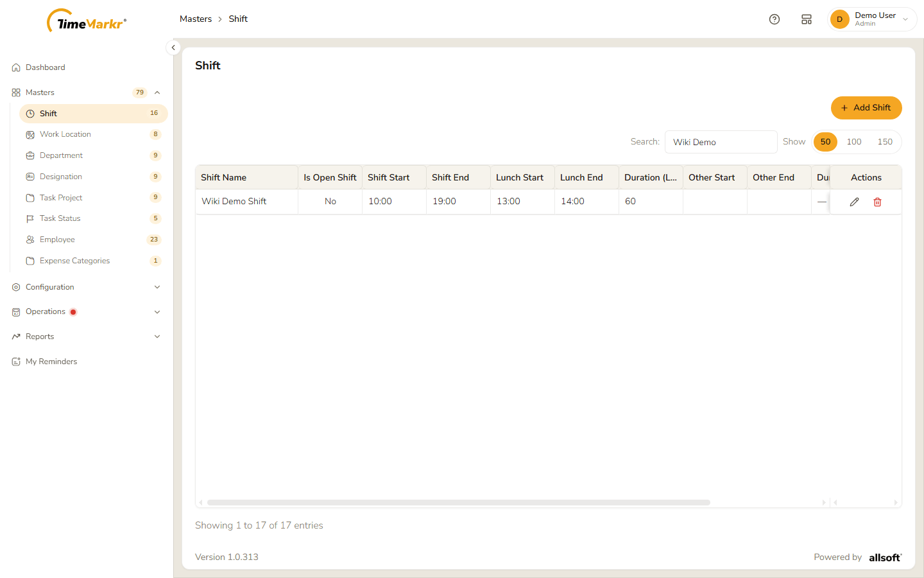Show 50 entries per page
The height and width of the screenshot is (578, 924).
826,142
